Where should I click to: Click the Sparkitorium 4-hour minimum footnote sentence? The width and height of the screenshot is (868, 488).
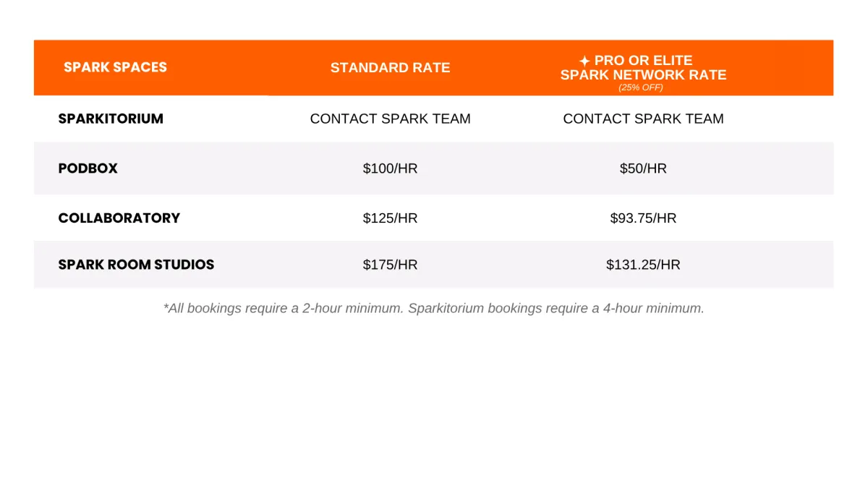(x=556, y=308)
